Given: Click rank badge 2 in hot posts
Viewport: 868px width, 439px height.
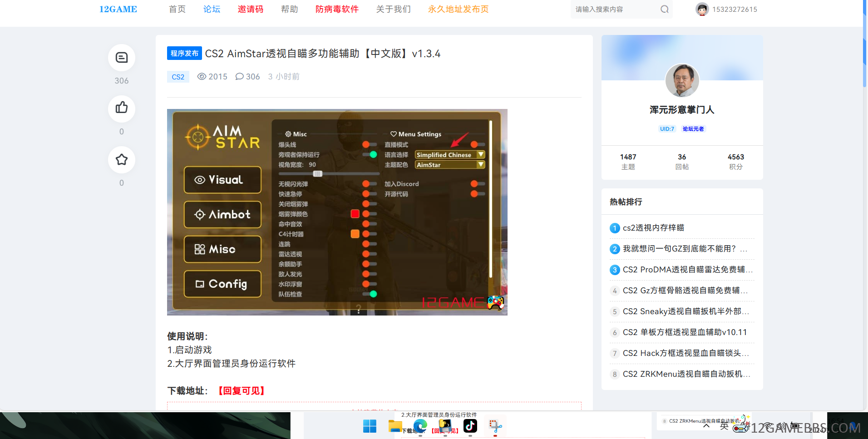Looking at the screenshot, I should 615,249.
